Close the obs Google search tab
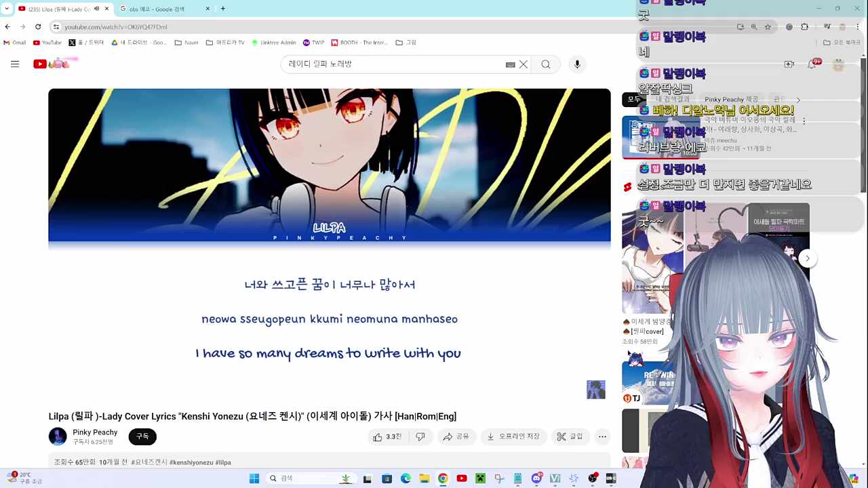868x488 pixels. point(206,9)
